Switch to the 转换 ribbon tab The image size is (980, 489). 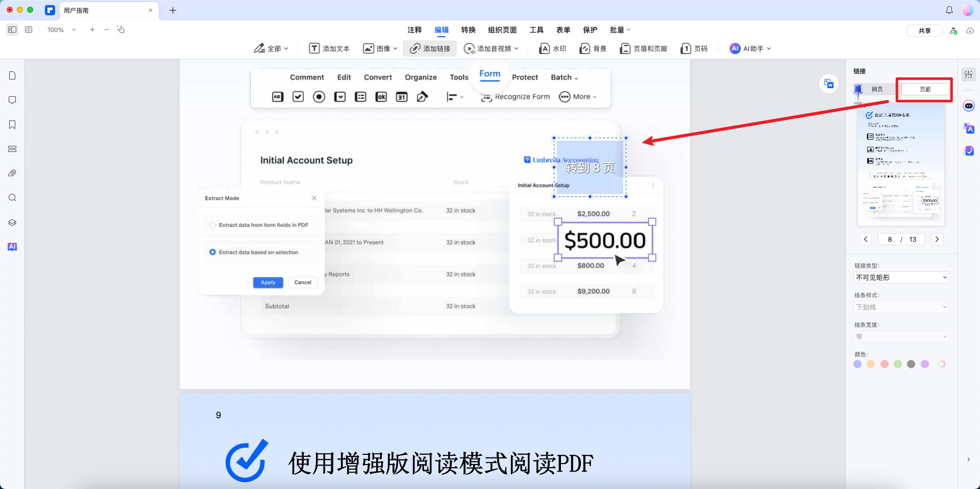(x=468, y=30)
